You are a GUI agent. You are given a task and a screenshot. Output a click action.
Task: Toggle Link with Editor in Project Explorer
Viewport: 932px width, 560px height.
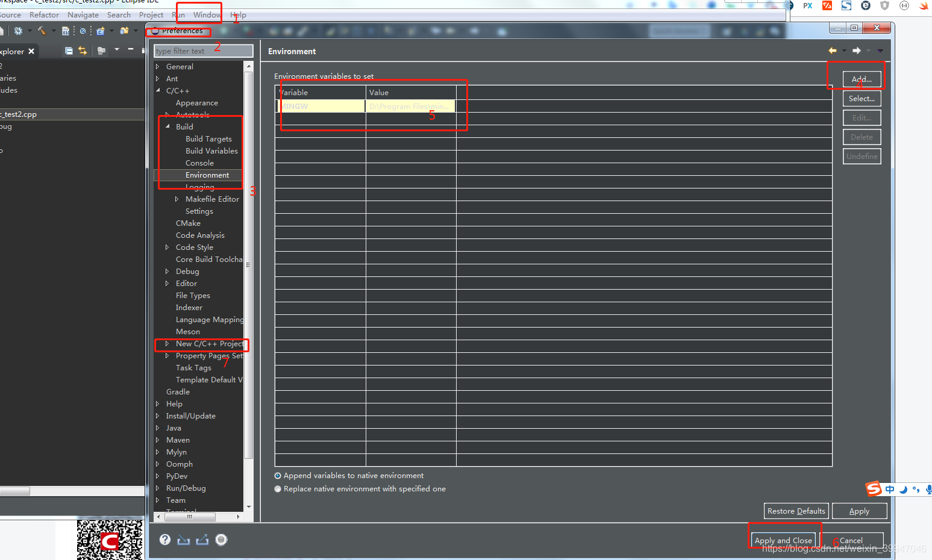83,51
